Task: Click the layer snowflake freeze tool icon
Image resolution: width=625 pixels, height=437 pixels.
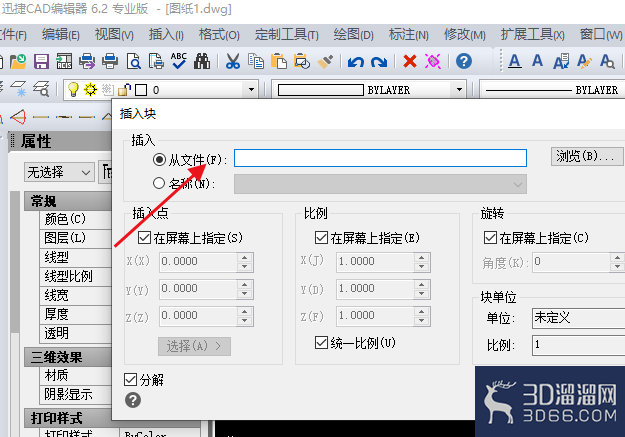Action: [x=18, y=89]
